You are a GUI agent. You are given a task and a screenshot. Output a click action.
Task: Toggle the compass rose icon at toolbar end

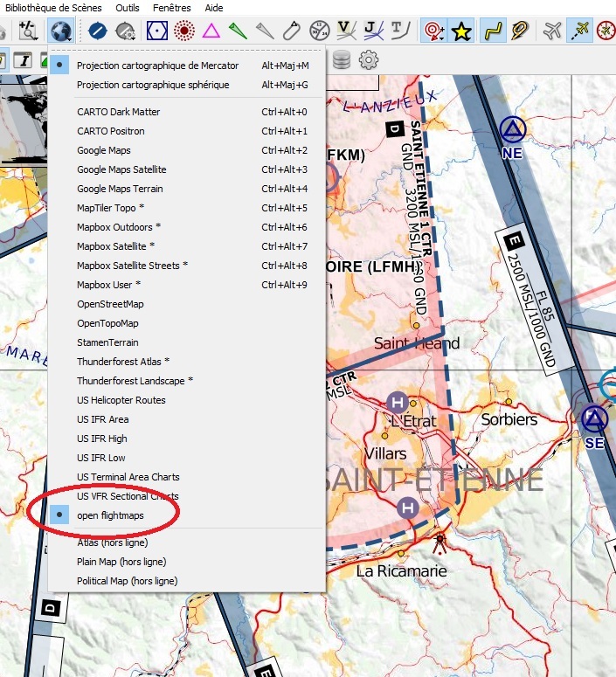606,31
